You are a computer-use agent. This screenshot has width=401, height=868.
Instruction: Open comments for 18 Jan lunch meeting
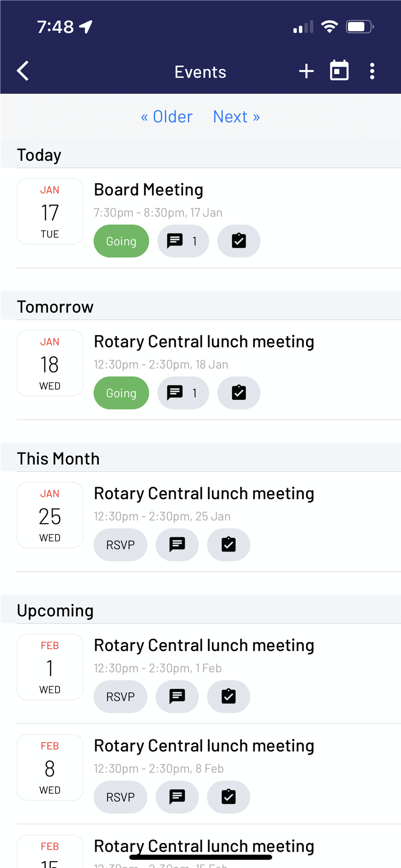[x=183, y=393]
